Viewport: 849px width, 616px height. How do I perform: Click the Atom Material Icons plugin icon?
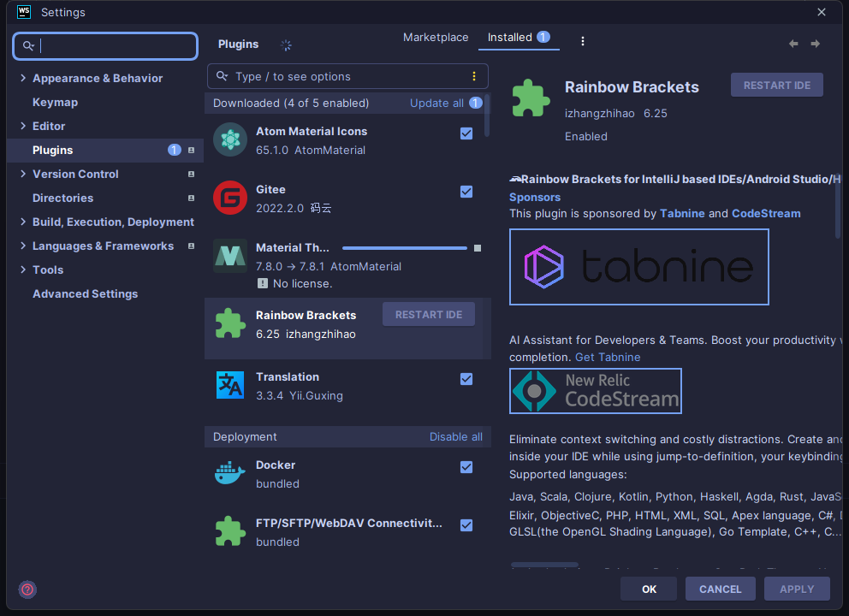[x=229, y=140]
